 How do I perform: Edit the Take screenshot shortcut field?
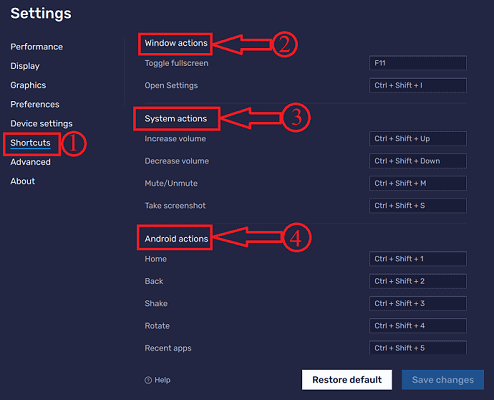(x=418, y=206)
